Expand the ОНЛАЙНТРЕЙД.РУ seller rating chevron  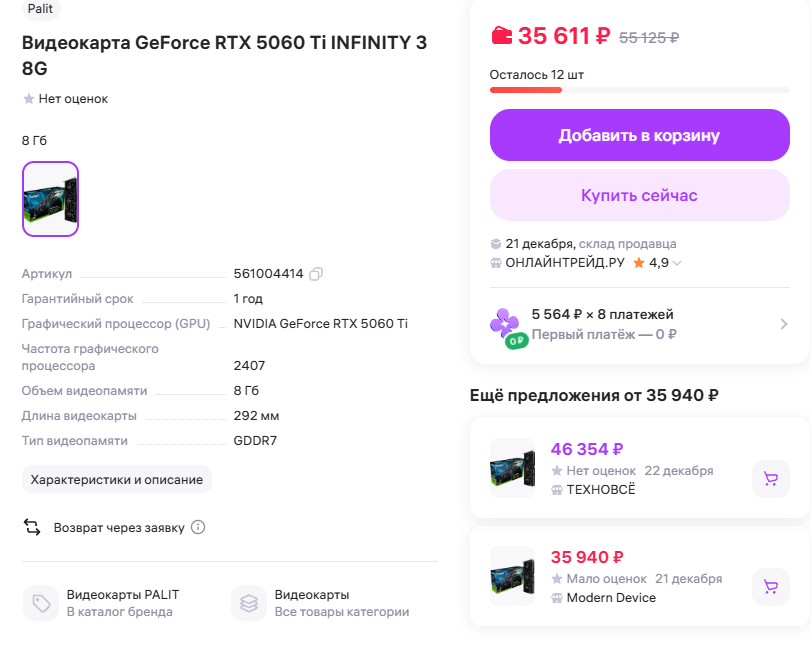(677, 263)
